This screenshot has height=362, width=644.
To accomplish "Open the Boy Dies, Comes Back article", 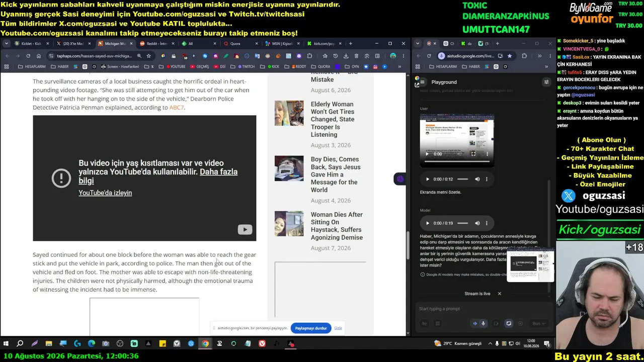I will pyautogui.click(x=336, y=174).
